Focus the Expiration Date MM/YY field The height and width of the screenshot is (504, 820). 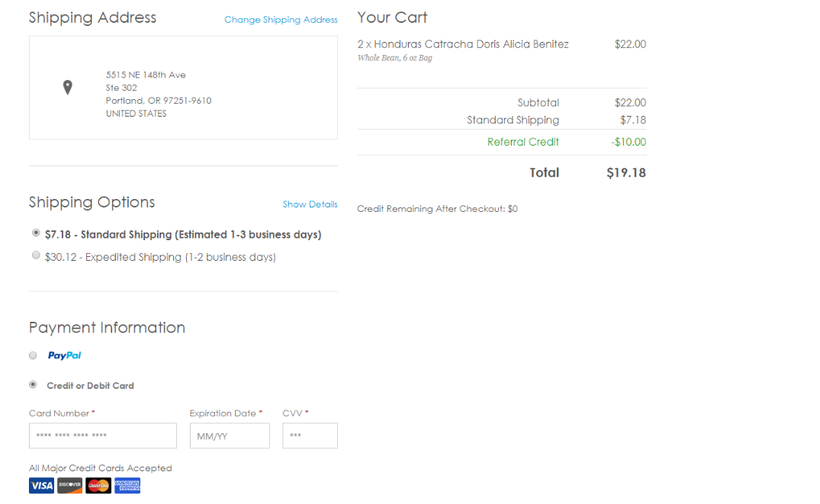tap(230, 436)
